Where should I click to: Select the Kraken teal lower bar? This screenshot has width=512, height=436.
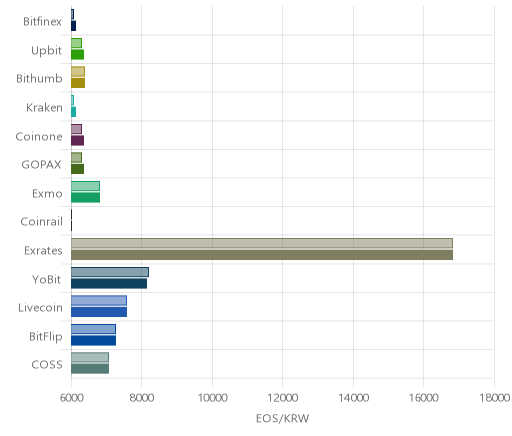73,112
